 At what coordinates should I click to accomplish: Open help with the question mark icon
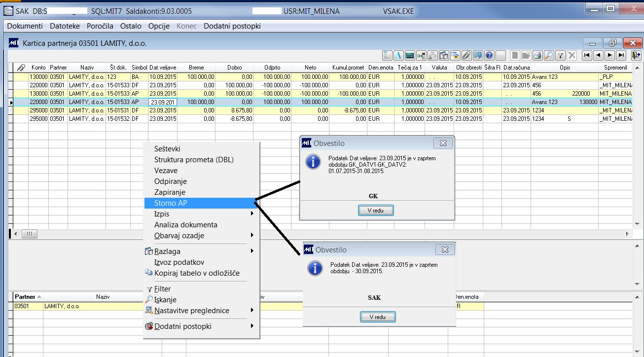tap(489, 55)
